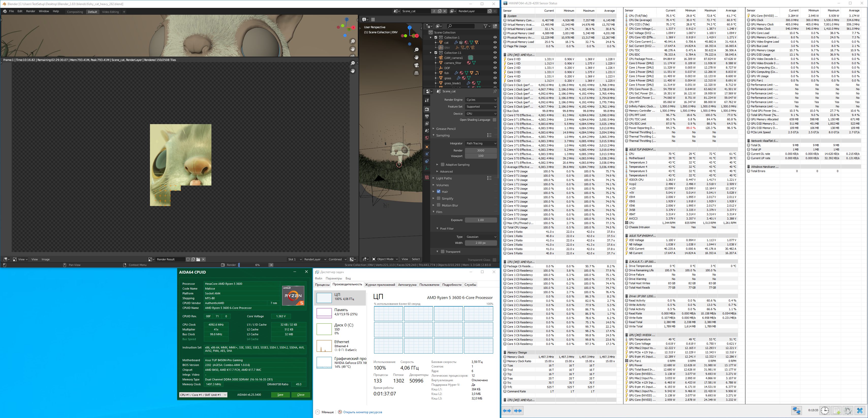Open the Output properties tab icon
This screenshot has height=418, width=868.
click(x=427, y=116)
